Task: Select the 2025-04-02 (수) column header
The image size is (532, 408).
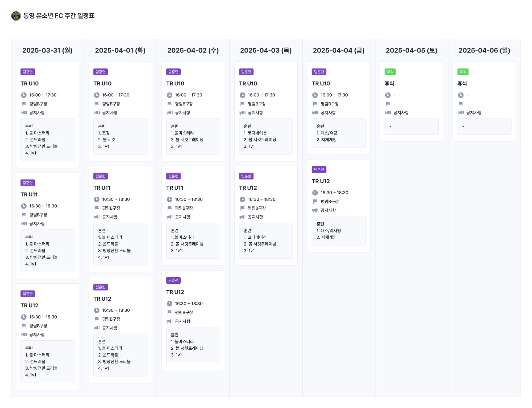Action: tap(193, 50)
